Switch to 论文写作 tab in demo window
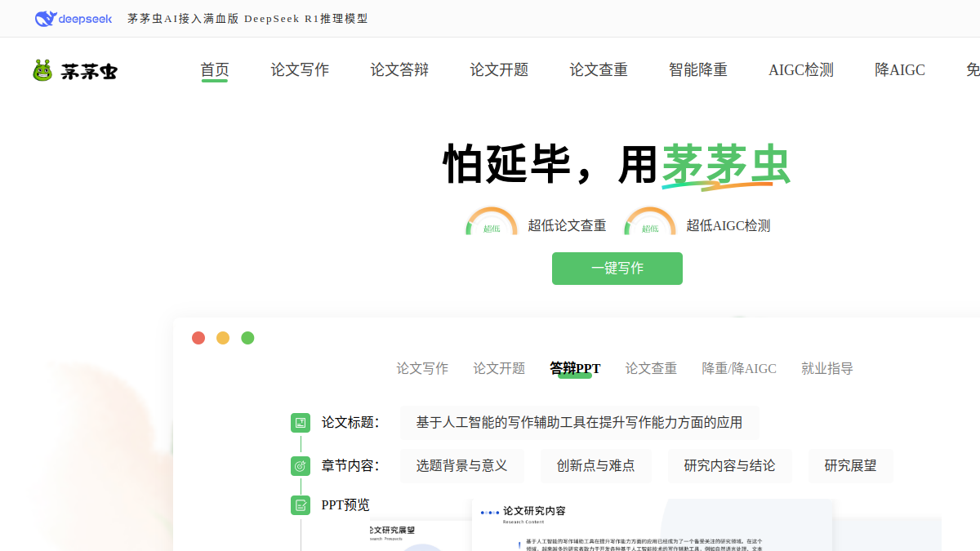The image size is (980, 551). click(422, 369)
